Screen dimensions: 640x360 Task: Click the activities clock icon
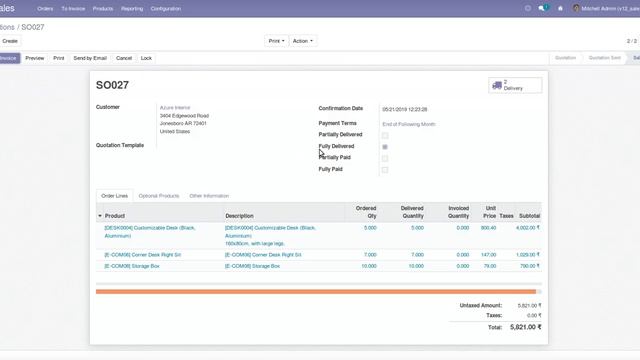click(x=528, y=8)
